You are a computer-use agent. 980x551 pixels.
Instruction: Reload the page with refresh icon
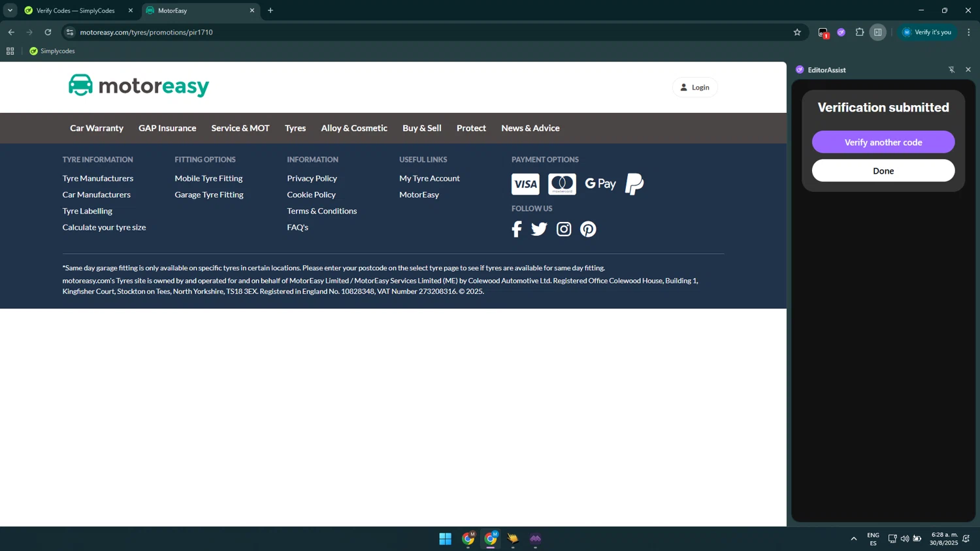pyautogui.click(x=48, y=32)
